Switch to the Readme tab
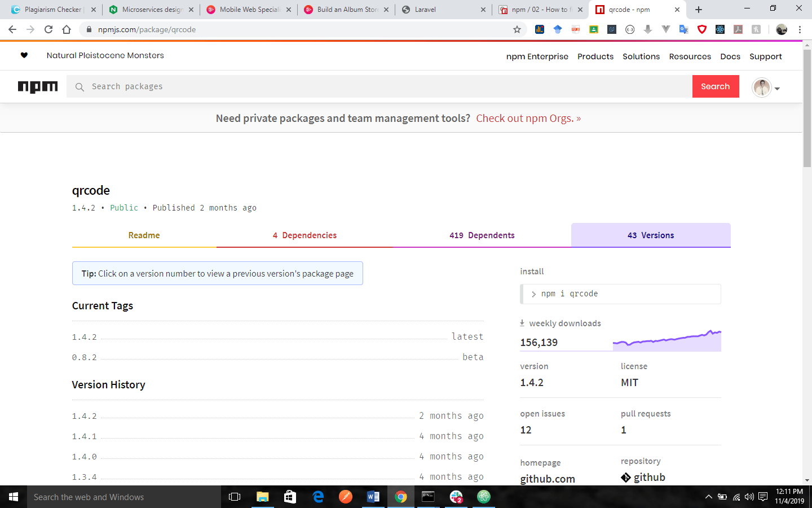 [x=144, y=235]
